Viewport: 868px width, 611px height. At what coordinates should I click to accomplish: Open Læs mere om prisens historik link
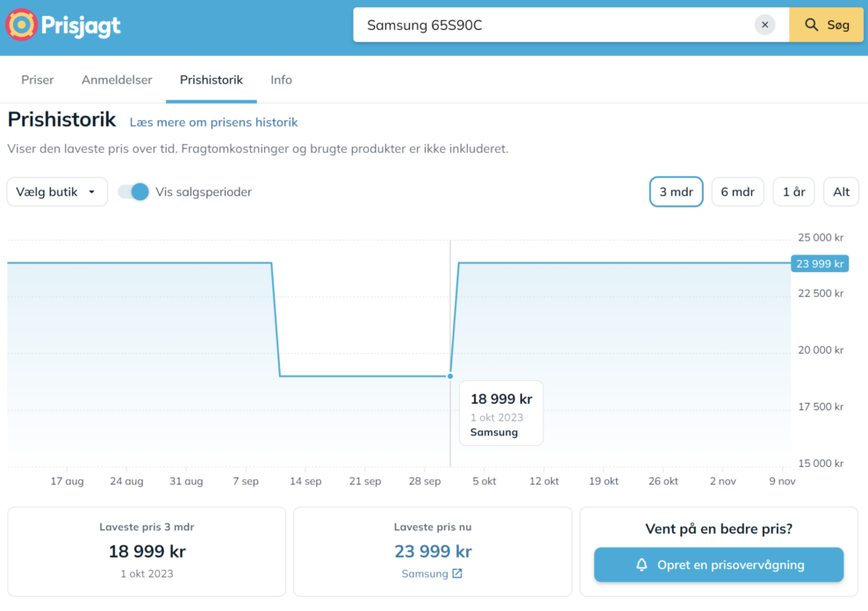213,122
